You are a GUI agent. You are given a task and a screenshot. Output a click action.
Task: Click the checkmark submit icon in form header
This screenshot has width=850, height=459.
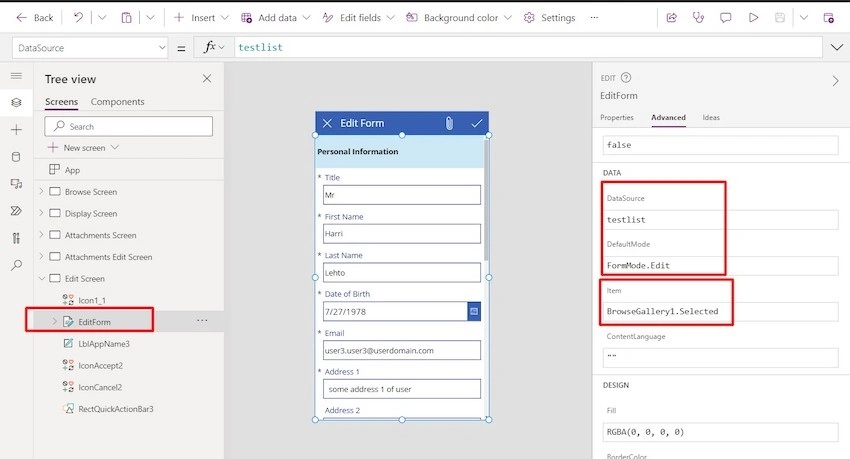[x=476, y=123]
